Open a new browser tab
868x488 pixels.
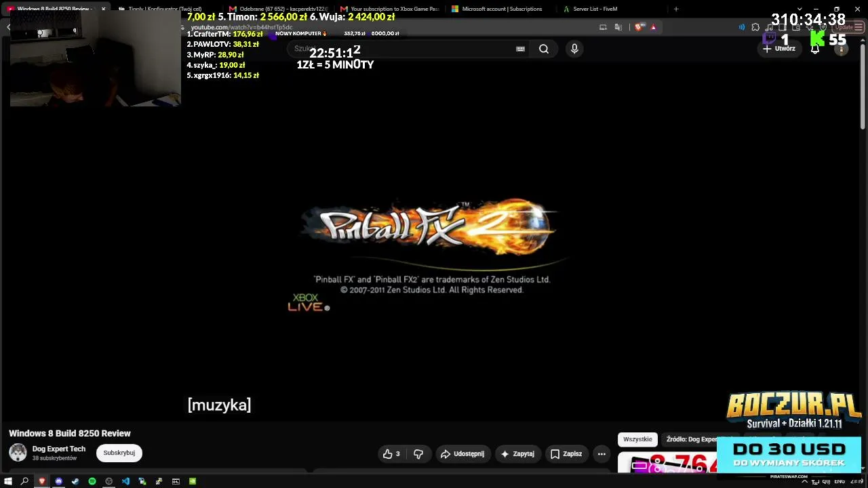[x=676, y=9]
